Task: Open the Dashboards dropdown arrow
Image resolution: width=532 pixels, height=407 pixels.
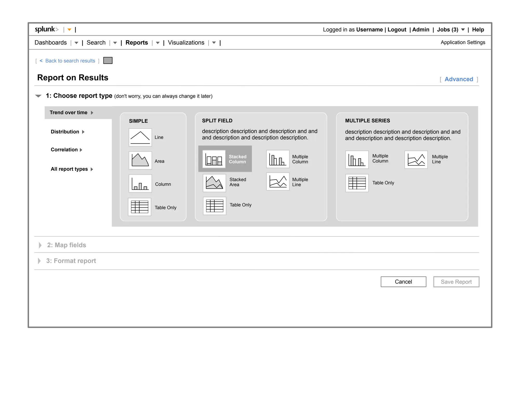Action: point(76,43)
